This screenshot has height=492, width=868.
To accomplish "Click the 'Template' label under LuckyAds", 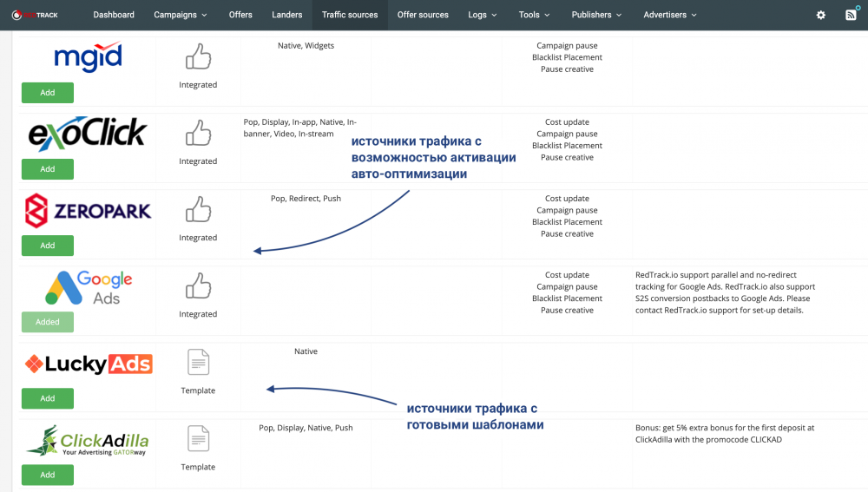I will (x=198, y=390).
